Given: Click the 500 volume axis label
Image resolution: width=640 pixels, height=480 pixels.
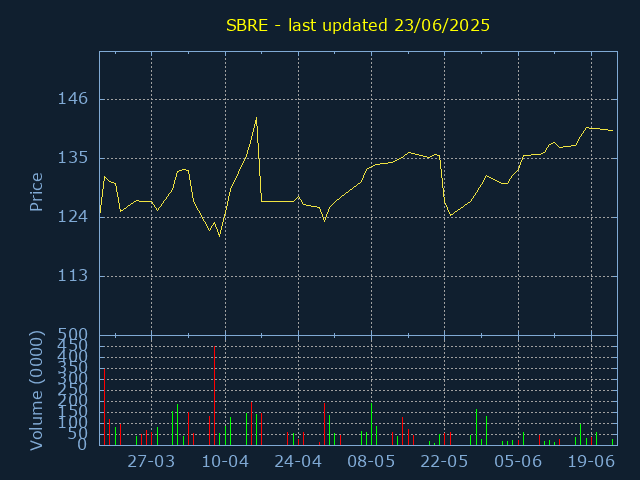Looking at the screenshot, I should 73,335.
